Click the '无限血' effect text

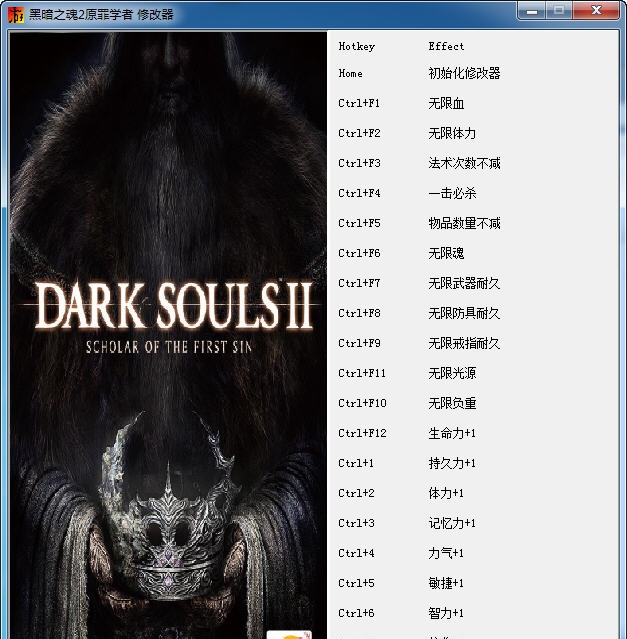pyautogui.click(x=446, y=104)
